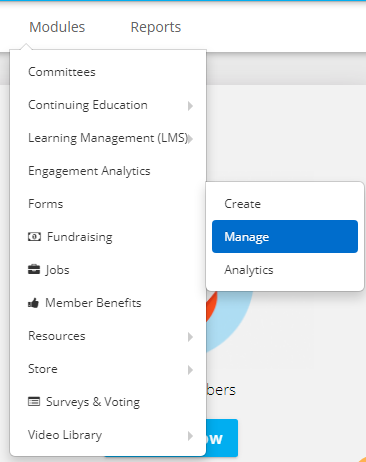Select Video Library menu item
The height and width of the screenshot is (462, 366).
[65, 435]
